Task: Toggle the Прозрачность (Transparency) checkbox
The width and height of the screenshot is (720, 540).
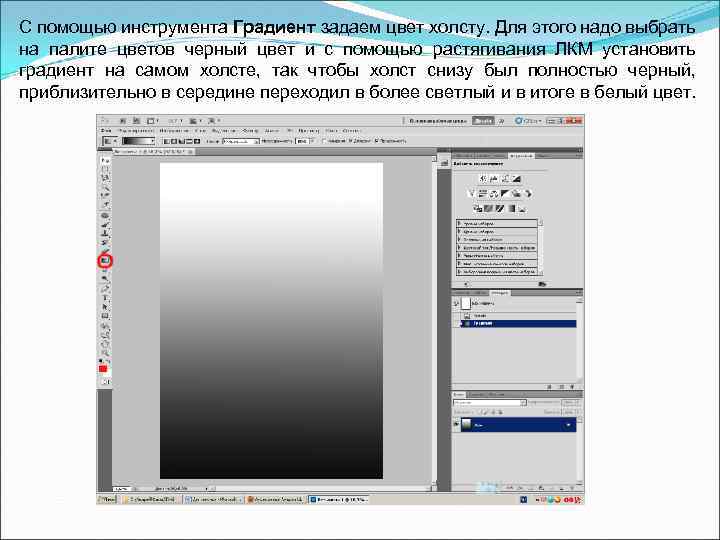Action: tap(377, 141)
